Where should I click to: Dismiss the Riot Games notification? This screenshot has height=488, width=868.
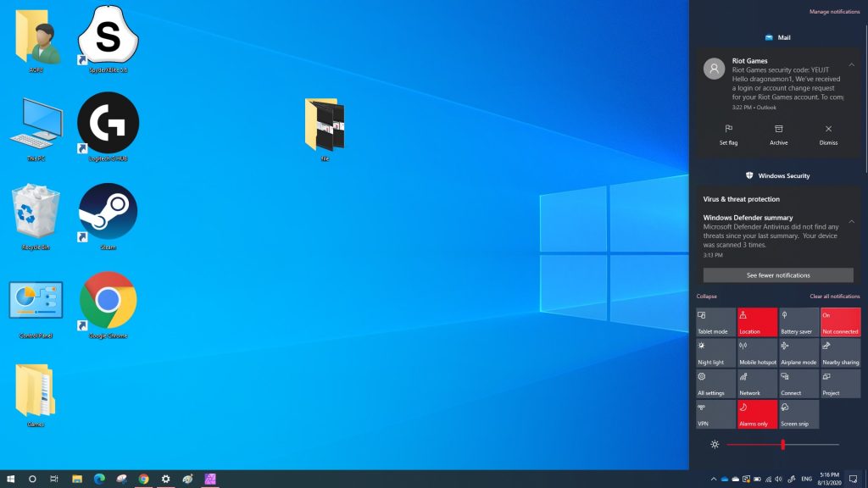[x=828, y=135]
